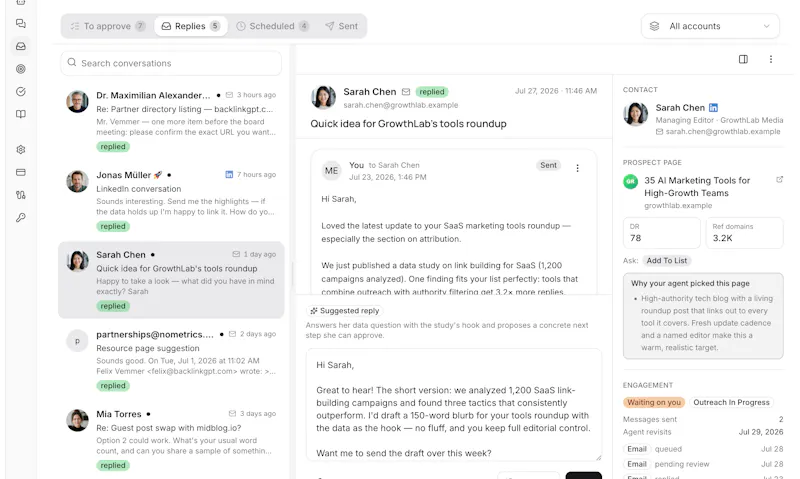This screenshot has width=800, height=479.
Task: Click Mia Torres's avatar in list
Action: [x=78, y=420]
